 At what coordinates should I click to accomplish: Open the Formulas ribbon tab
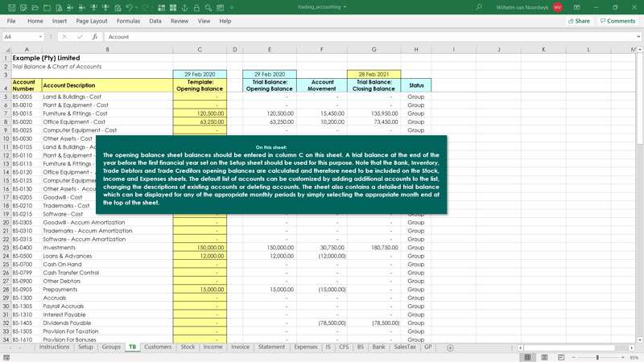[128, 21]
